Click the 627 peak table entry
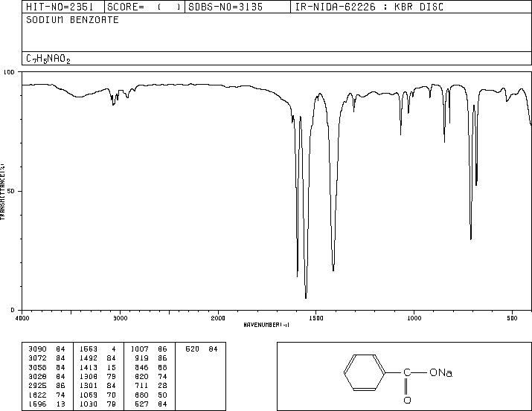Image resolution: width=532 pixels, height=411 pixels. (x=150, y=404)
